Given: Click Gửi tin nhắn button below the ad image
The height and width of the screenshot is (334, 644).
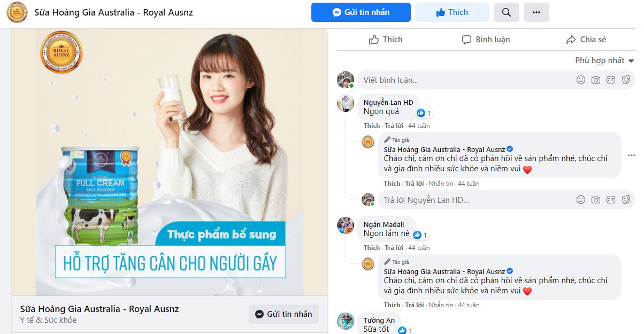Looking at the screenshot, I should (283, 314).
